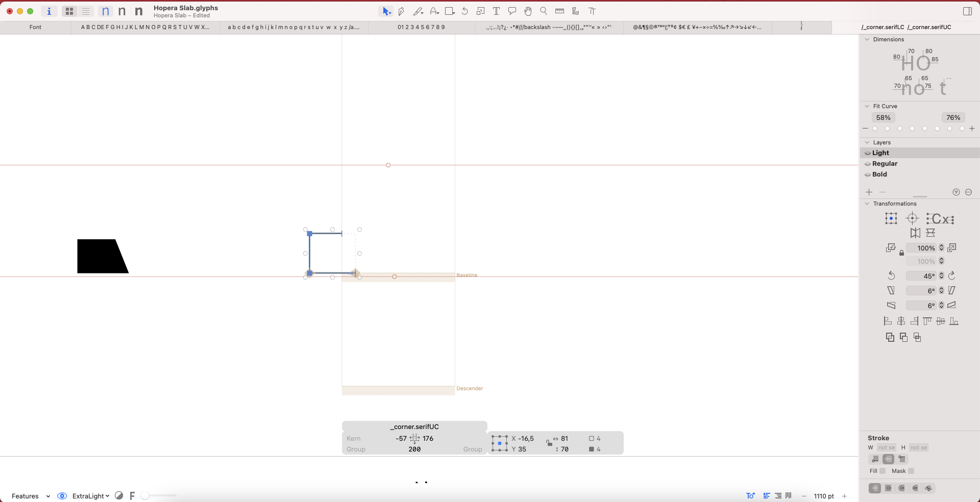This screenshot has height=502, width=980.
Task: Activate the Zoom magnifier tool
Action: tap(544, 11)
